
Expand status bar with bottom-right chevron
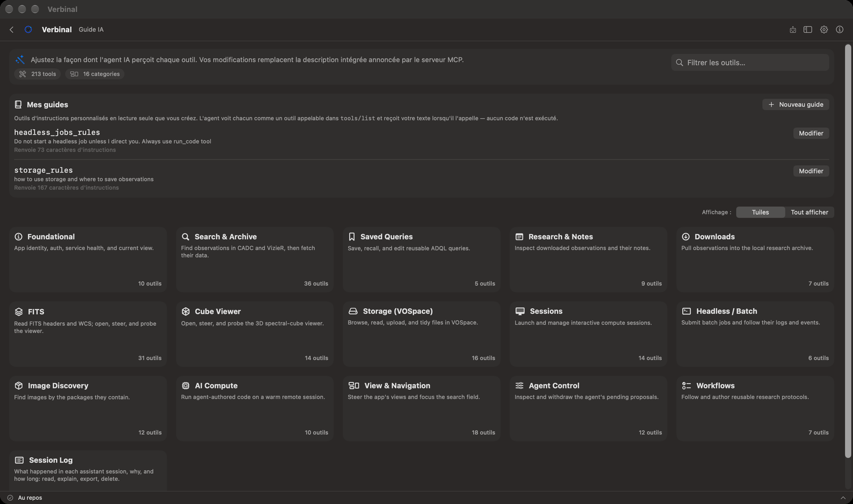tap(843, 498)
